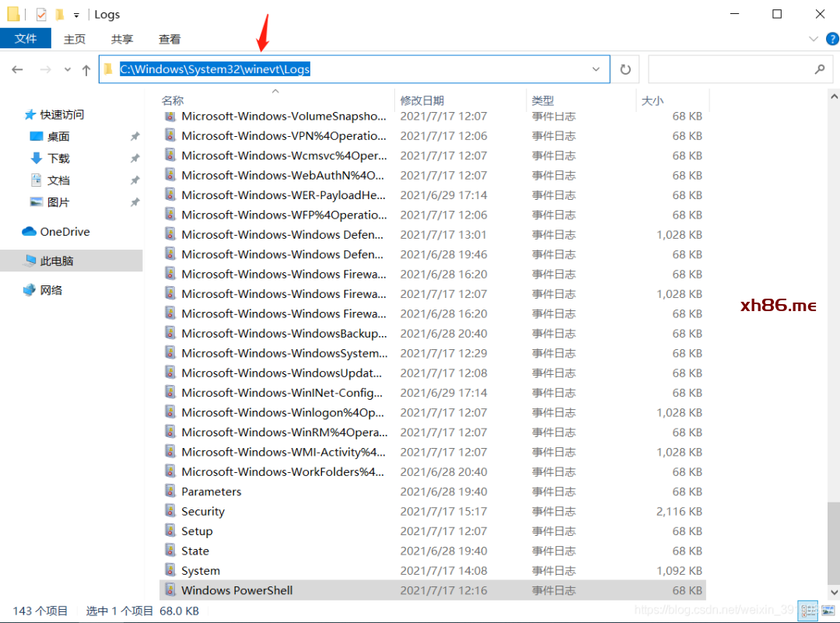Select Microsoft-Windows-Winlogon%4Op... file name
This screenshot has width=840, height=623.
click(283, 412)
